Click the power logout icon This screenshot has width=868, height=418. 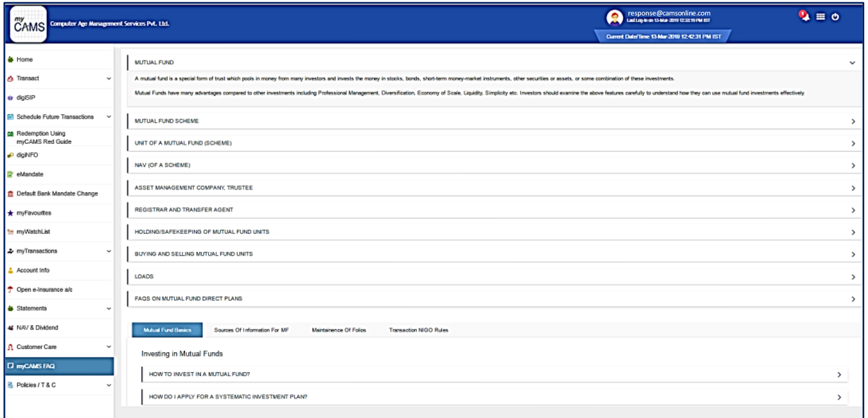click(x=835, y=17)
